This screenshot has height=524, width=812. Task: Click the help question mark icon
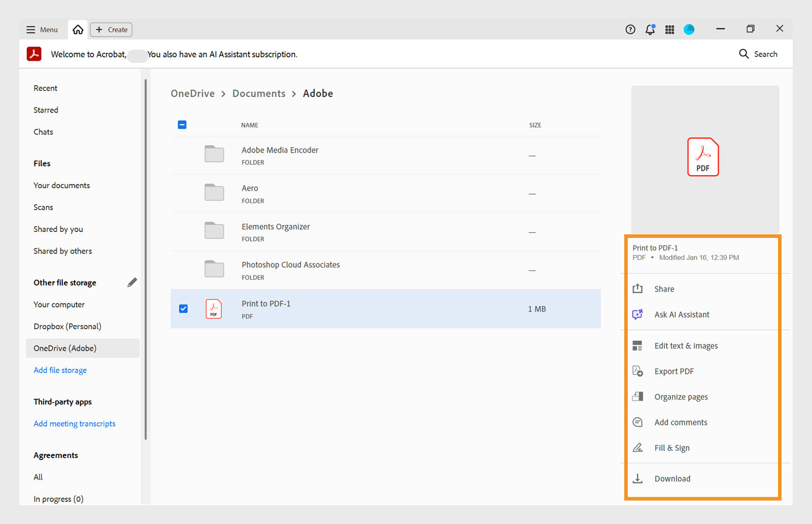tap(630, 29)
